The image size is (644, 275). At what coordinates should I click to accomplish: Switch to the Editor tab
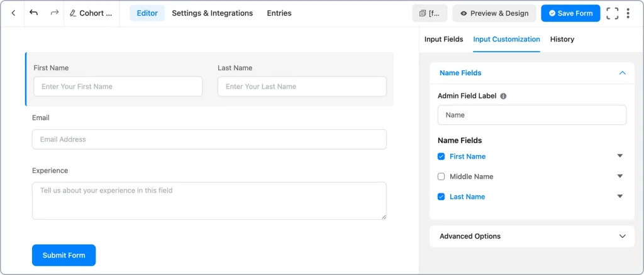147,13
